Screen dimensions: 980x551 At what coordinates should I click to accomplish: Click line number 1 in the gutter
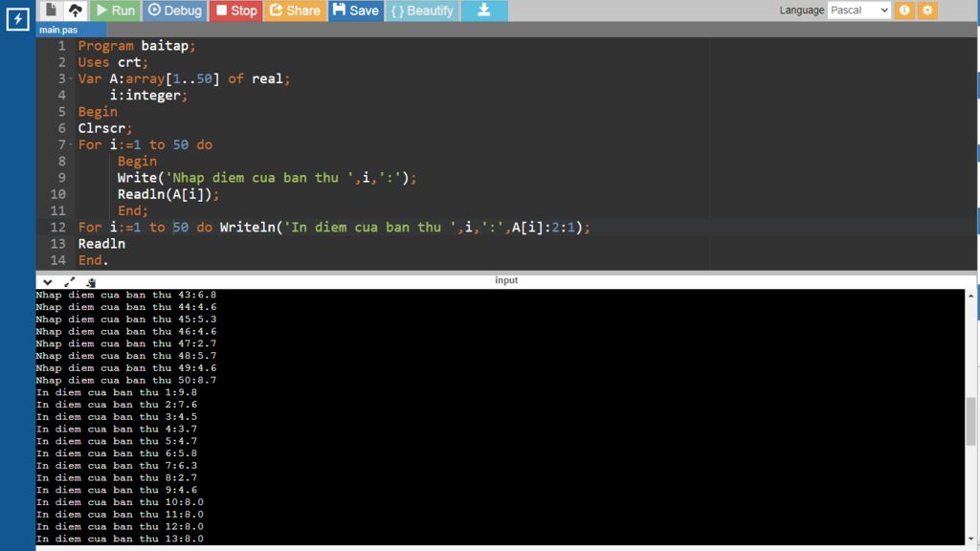click(x=62, y=46)
